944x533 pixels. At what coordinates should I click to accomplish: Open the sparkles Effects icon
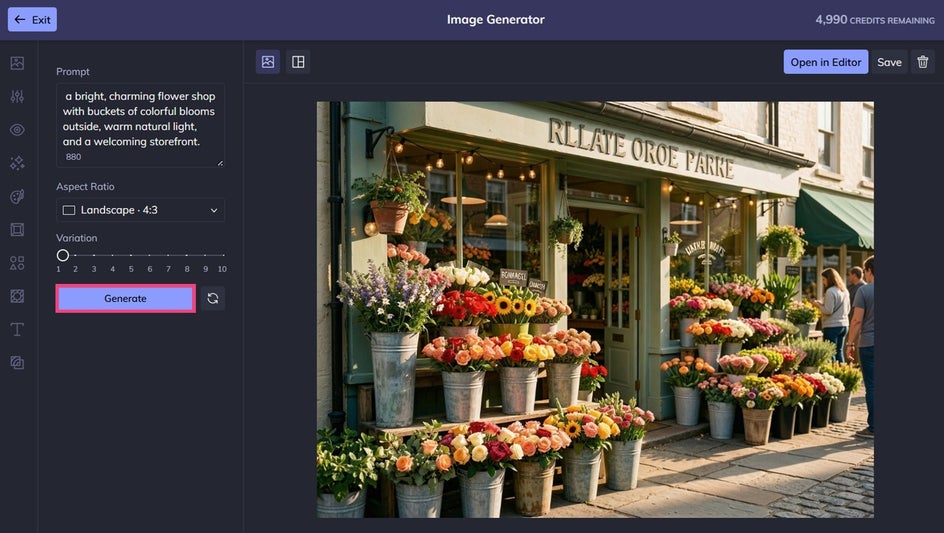(x=17, y=163)
